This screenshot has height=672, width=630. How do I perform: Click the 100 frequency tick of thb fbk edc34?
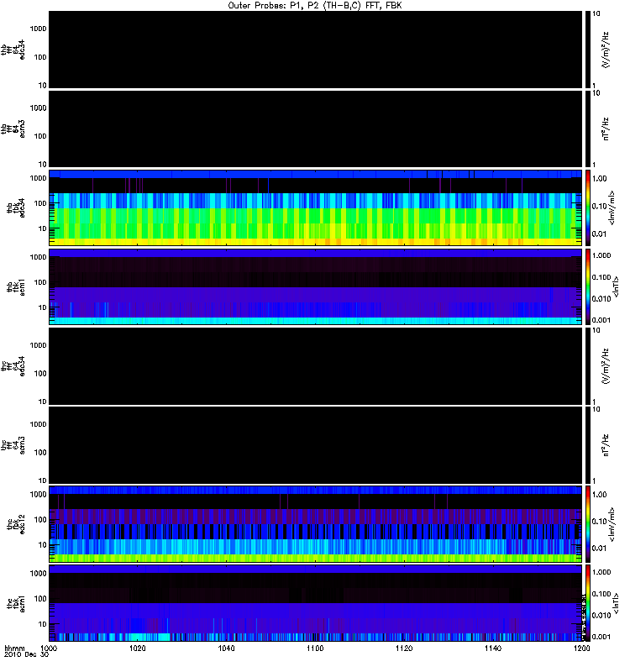tap(40, 203)
